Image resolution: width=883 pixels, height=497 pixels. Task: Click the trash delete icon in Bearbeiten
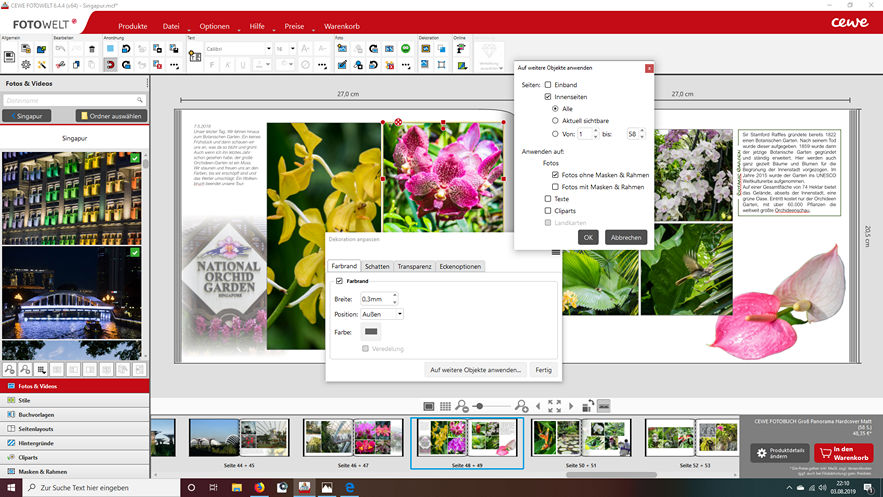(92, 48)
